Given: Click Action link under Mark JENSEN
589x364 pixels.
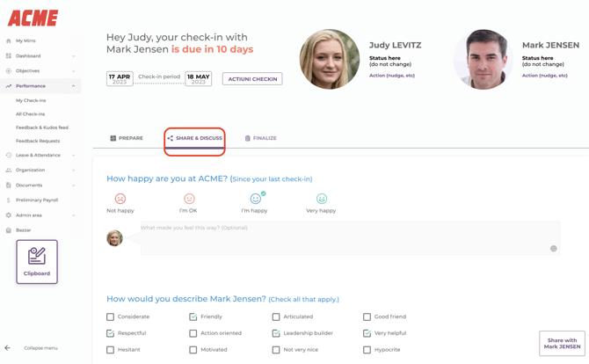Looking at the screenshot, I should [545, 76].
